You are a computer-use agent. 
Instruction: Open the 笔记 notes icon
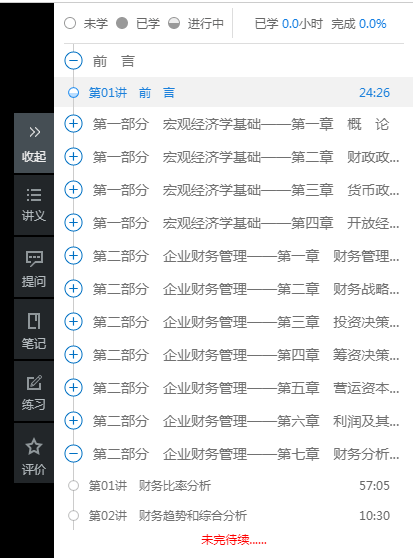pos(34,330)
